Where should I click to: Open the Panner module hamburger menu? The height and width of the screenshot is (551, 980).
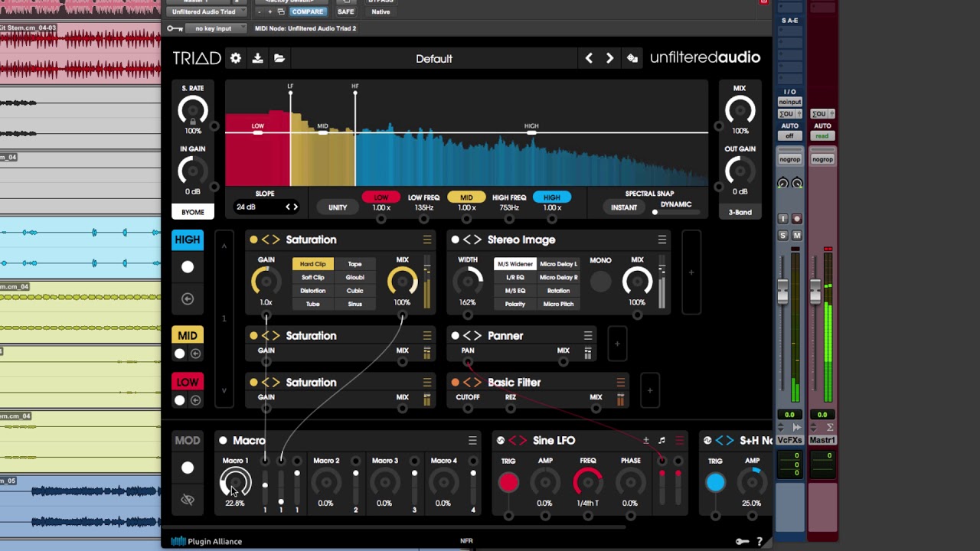click(588, 335)
